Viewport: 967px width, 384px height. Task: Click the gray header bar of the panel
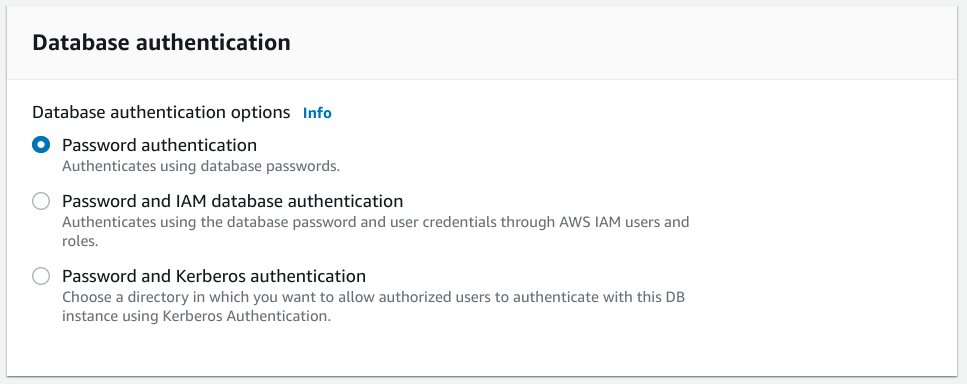tap(482, 43)
